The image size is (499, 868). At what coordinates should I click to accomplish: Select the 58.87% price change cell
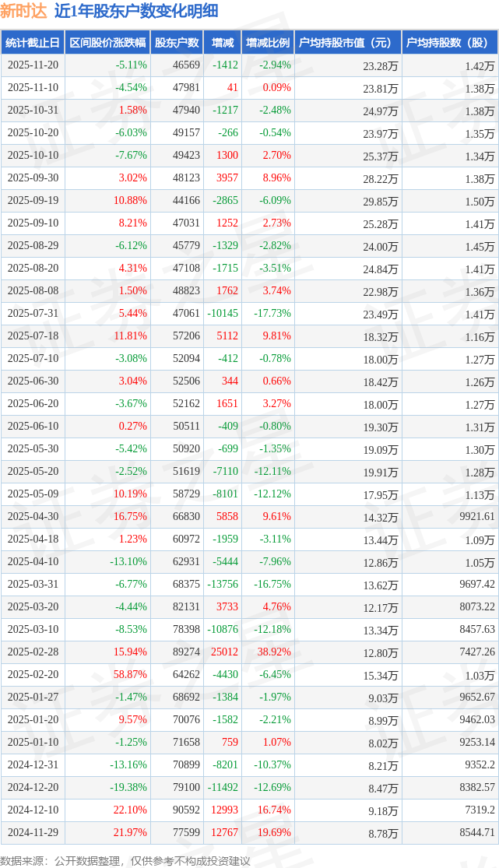point(130,675)
